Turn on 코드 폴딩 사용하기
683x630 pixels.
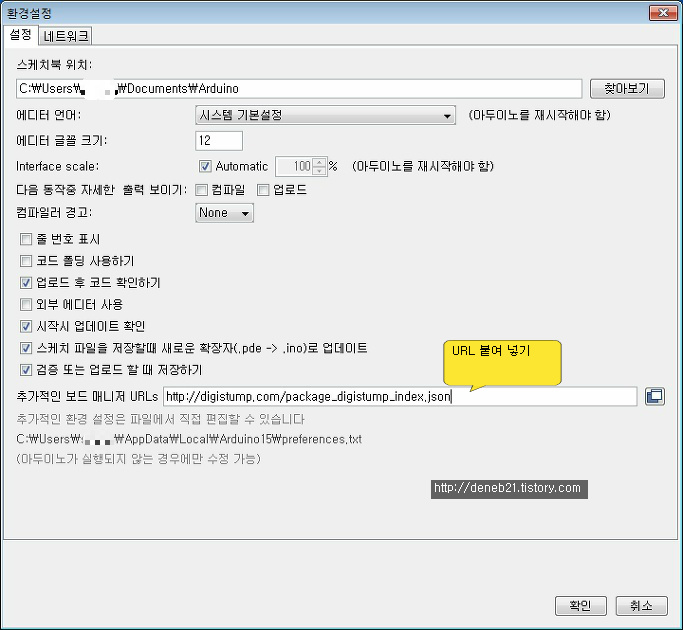coord(27,261)
